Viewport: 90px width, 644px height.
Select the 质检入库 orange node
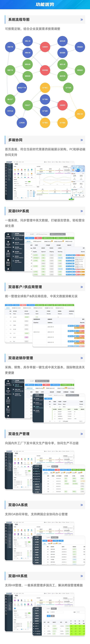click(x=80, y=114)
